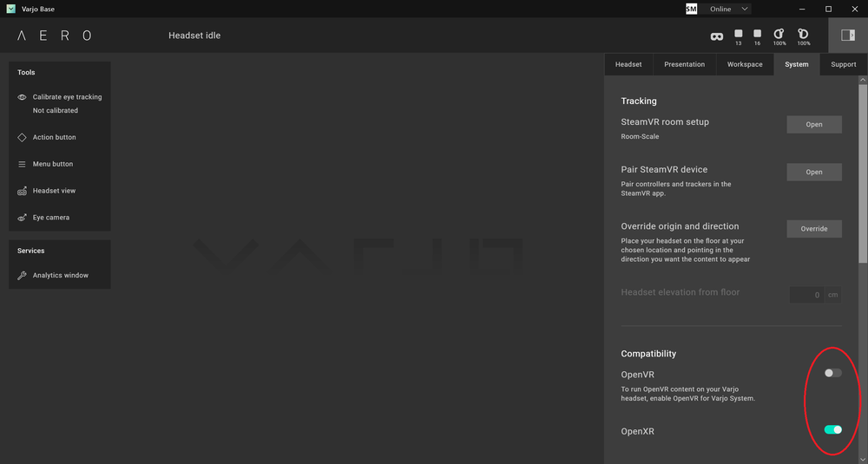Click the right controller battery icon

pyautogui.click(x=803, y=34)
